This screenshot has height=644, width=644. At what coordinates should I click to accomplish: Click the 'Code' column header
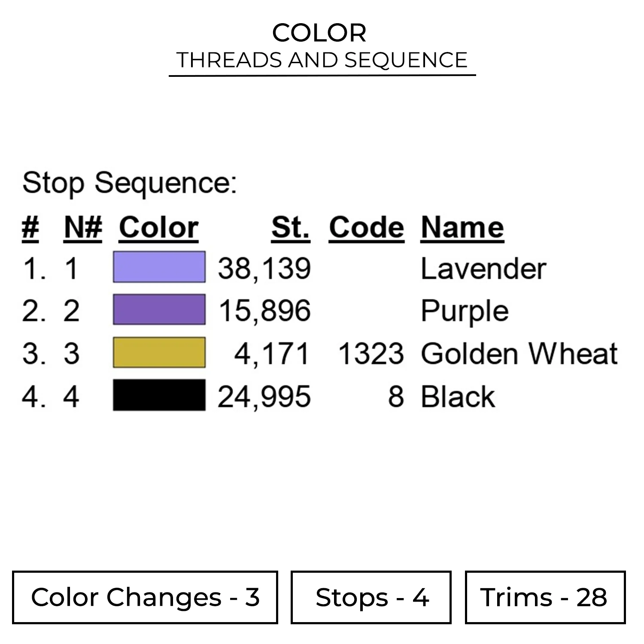(366, 228)
